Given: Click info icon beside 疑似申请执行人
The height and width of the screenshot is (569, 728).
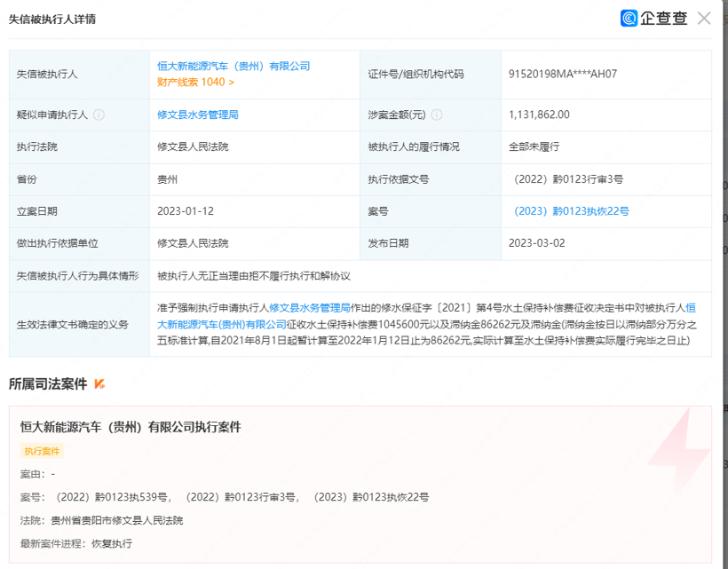Looking at the screenshot, I should [99, 115].
